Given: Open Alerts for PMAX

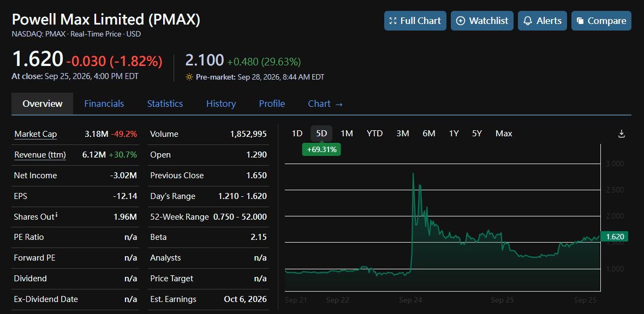Looking at the screenshot, I should pyautogui.click(x=542, y=21).
